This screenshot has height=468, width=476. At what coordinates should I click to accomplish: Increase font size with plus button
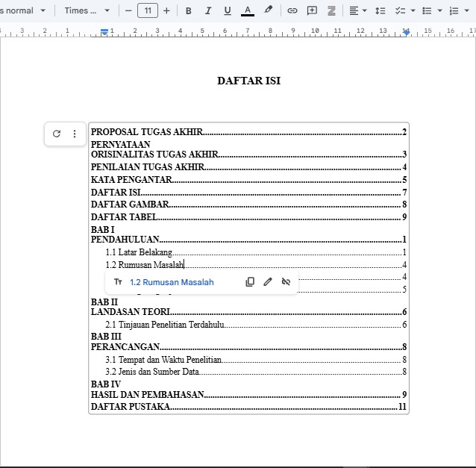[166, 11]
